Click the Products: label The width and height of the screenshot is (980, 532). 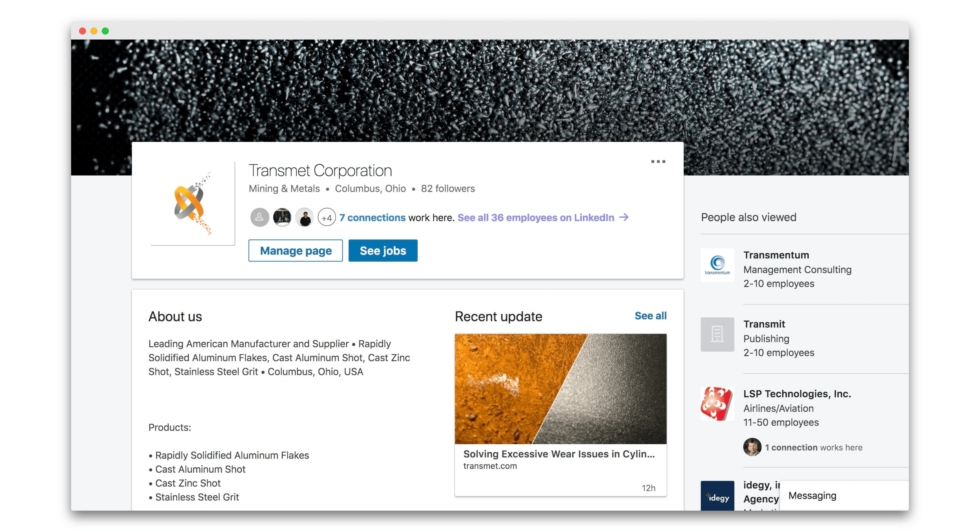point(170,427)
